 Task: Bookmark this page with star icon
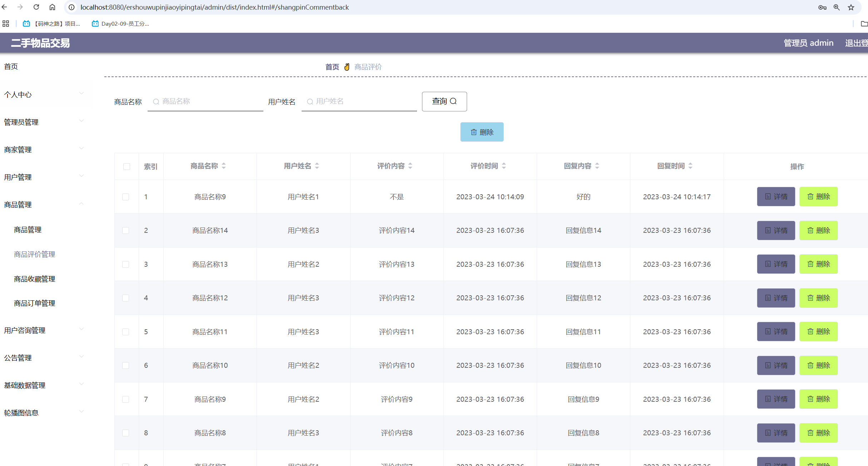coord(851,7)
